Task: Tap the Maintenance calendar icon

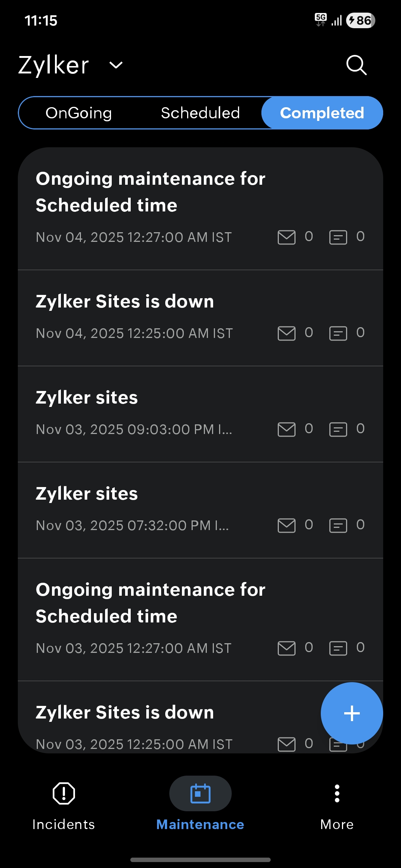Action: [200, 793]
